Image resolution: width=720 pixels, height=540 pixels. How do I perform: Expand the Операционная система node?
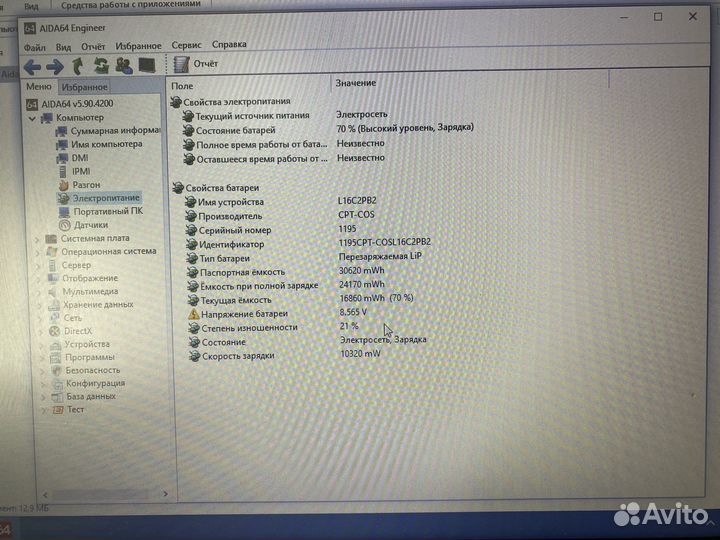click(39, 253)
